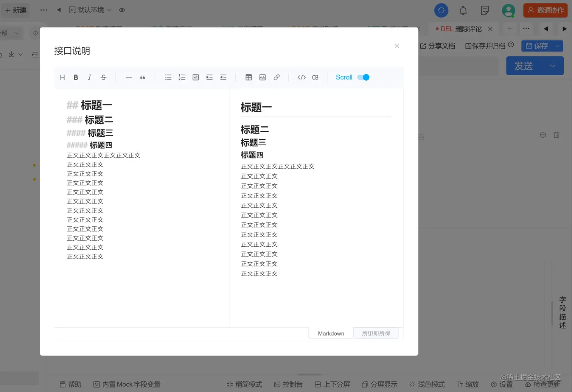Insert an ordered numbered list
The image size is (572, 392).
click(x=182, y=77)
